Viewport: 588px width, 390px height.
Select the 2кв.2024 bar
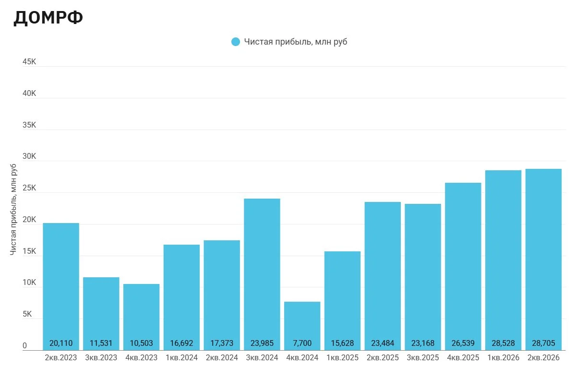click(222, 295)
